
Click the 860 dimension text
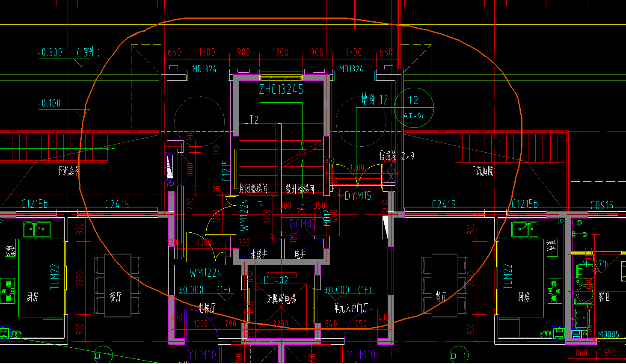click(581, 353)
